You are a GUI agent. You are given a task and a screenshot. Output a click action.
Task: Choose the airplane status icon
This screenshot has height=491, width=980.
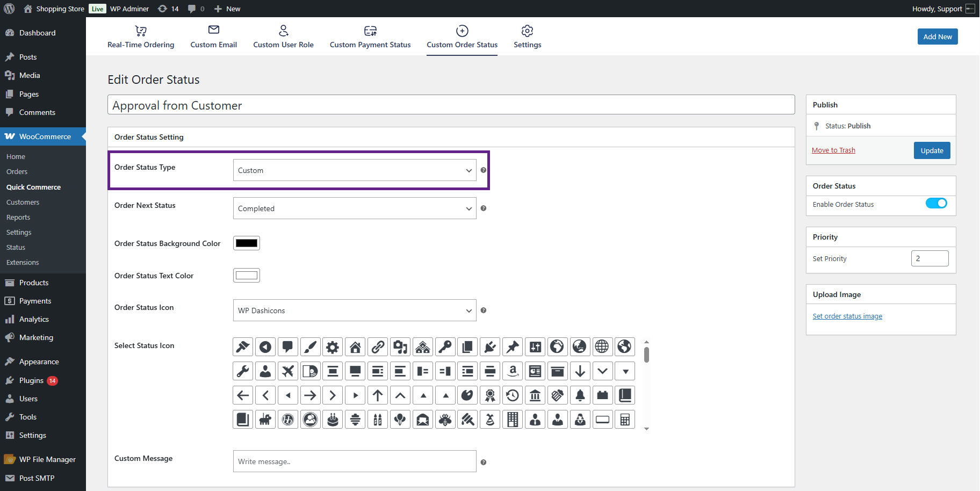pos(288,371)
